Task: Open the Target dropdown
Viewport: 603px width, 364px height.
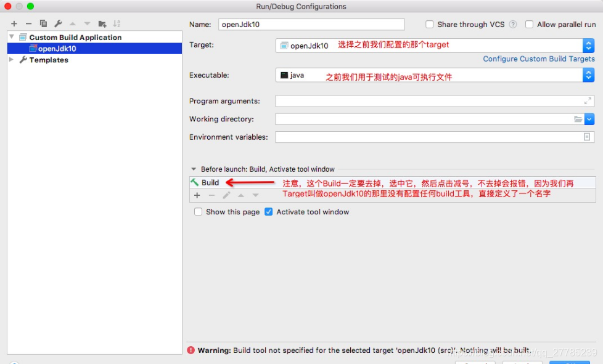Action: (x=588, y=46)
